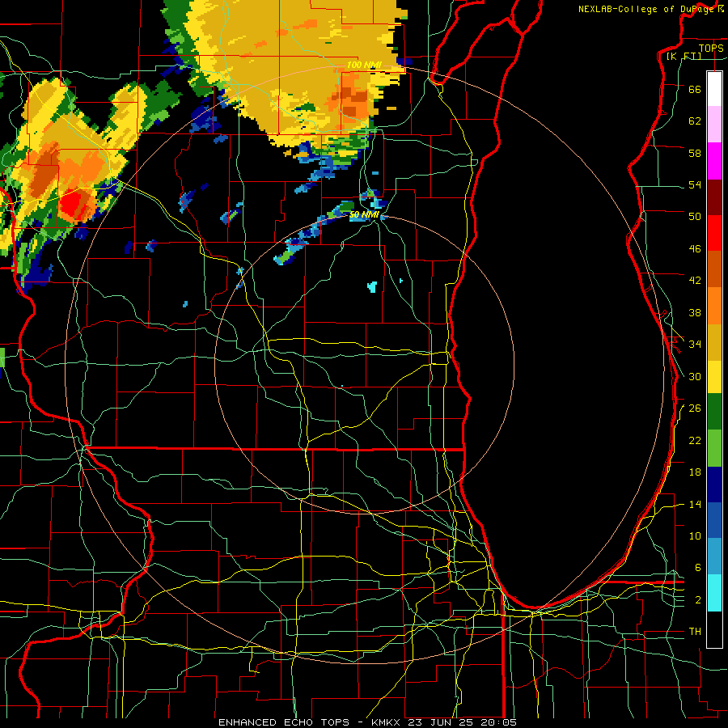
Task: Select the white swatch in the tops legend
Action: tap(714, 89)
